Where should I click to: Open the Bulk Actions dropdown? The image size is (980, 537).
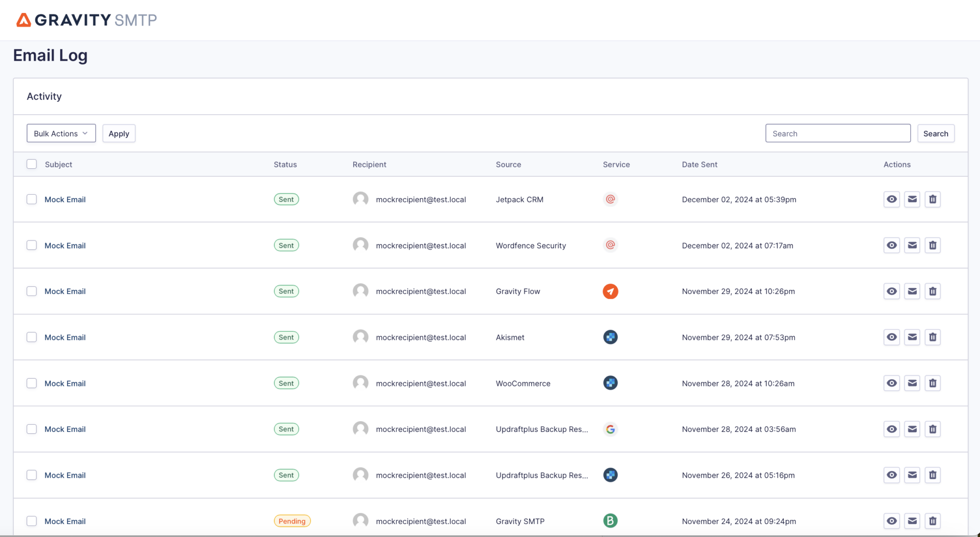(61, 133)
